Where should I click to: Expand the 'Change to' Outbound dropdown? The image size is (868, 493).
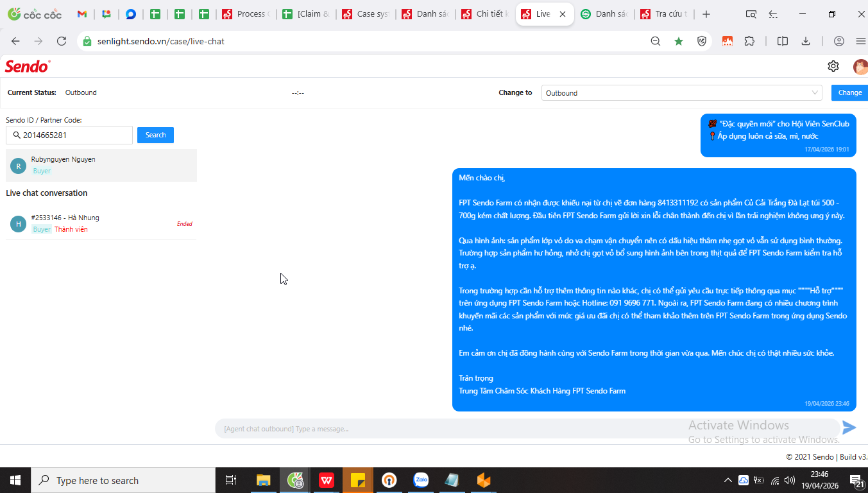pyautogui.click(x=681, y=93)
